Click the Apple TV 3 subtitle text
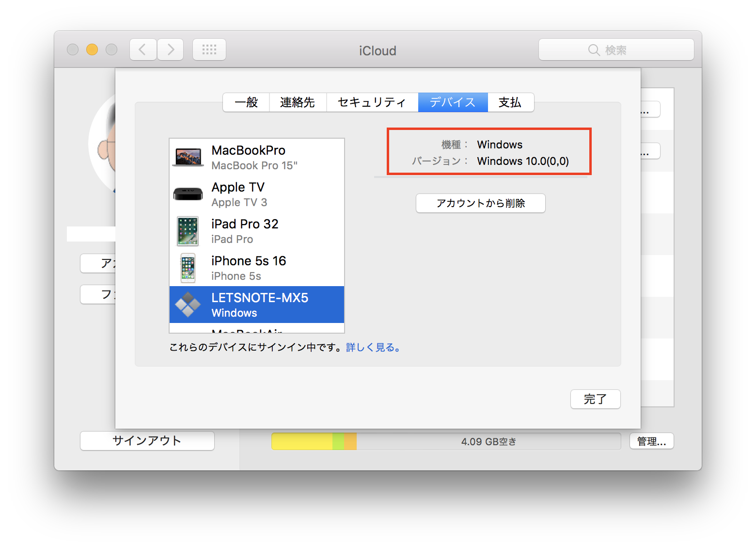Screen dimensions: 756x548 [239, 203]
